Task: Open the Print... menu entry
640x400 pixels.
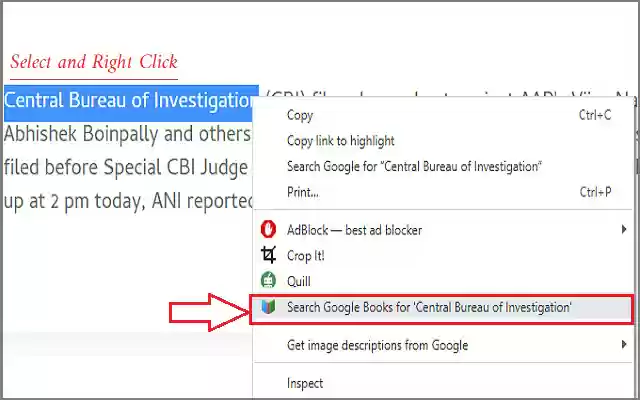Action: coord(444,192)
